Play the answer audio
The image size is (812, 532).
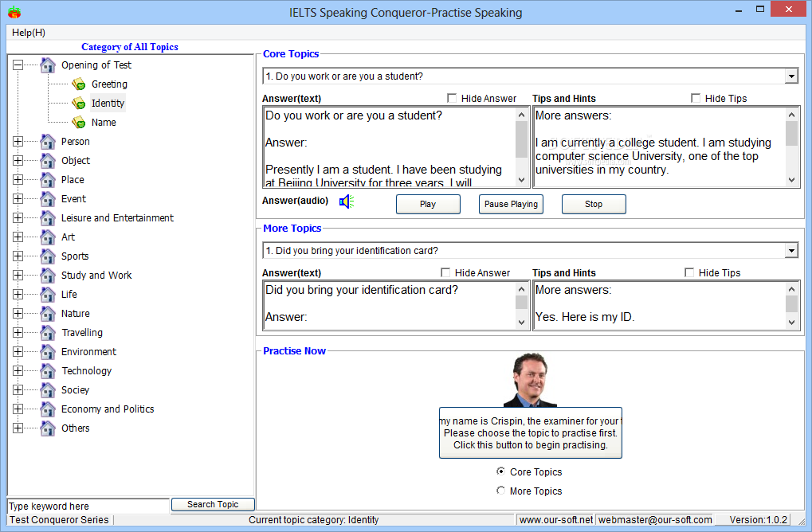(428, 204)
